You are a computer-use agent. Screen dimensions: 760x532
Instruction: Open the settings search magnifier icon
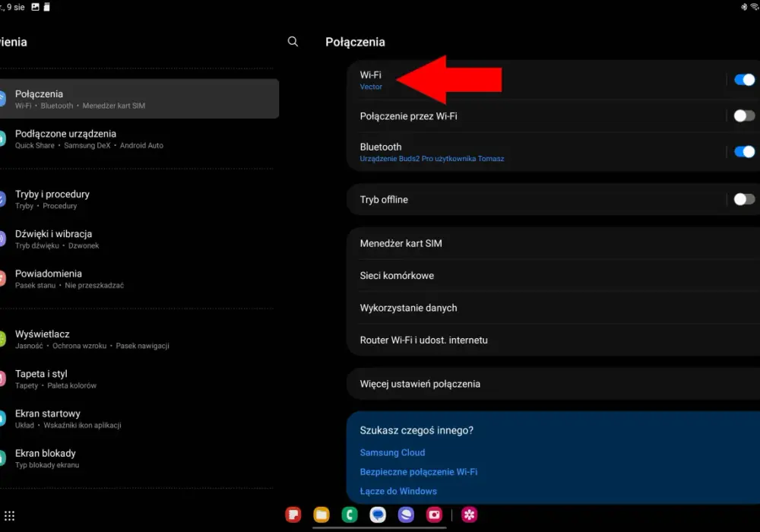[x=293, y=42]
